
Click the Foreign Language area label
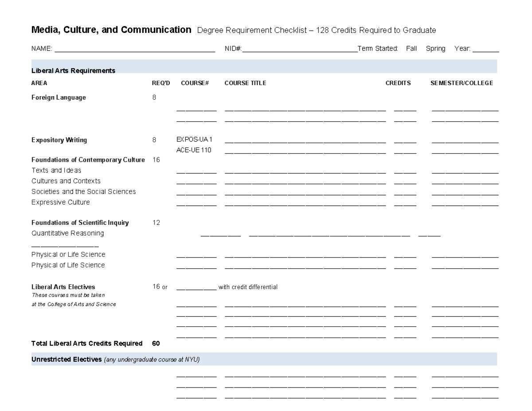59,98
